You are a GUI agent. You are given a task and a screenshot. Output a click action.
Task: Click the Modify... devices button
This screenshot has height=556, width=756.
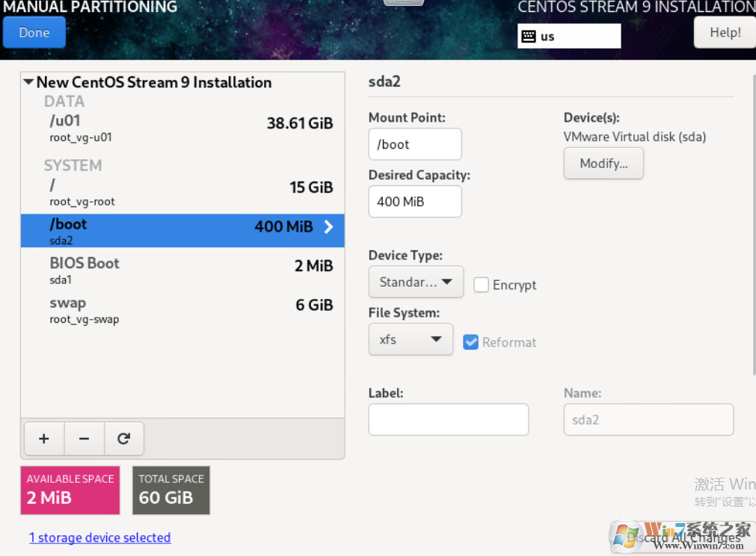[x=603, y=164]
